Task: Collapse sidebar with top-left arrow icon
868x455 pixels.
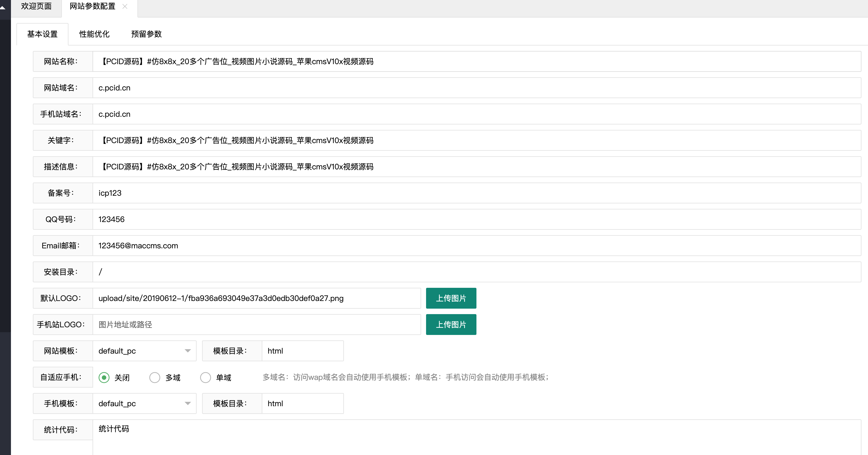Action: [x=3, y=7]
